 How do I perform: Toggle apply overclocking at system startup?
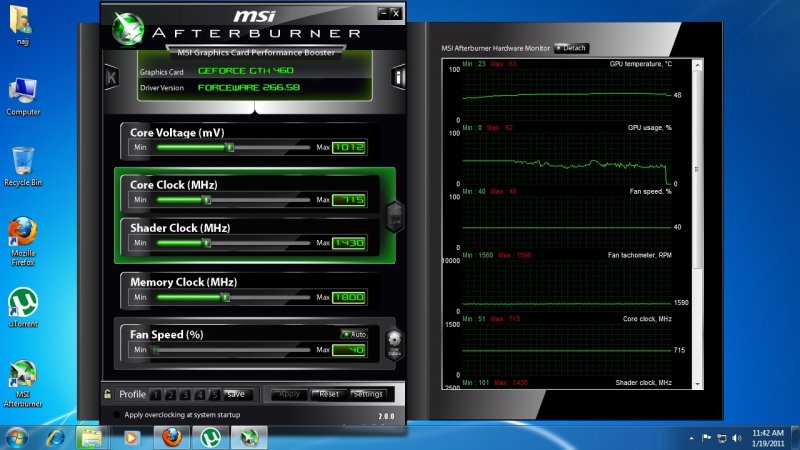point(117,415)
